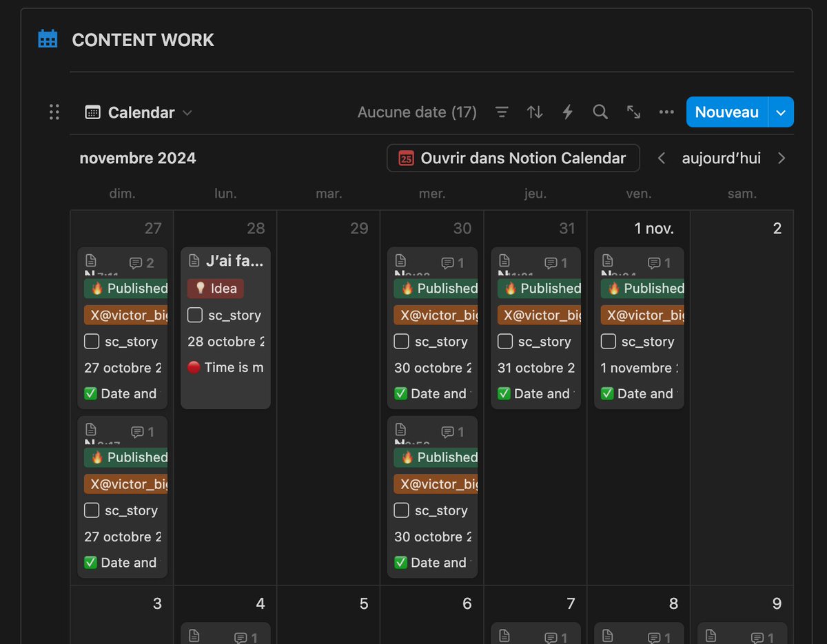
Task: Open comments icon on 1 nov. card
Action: pos(659,263)
